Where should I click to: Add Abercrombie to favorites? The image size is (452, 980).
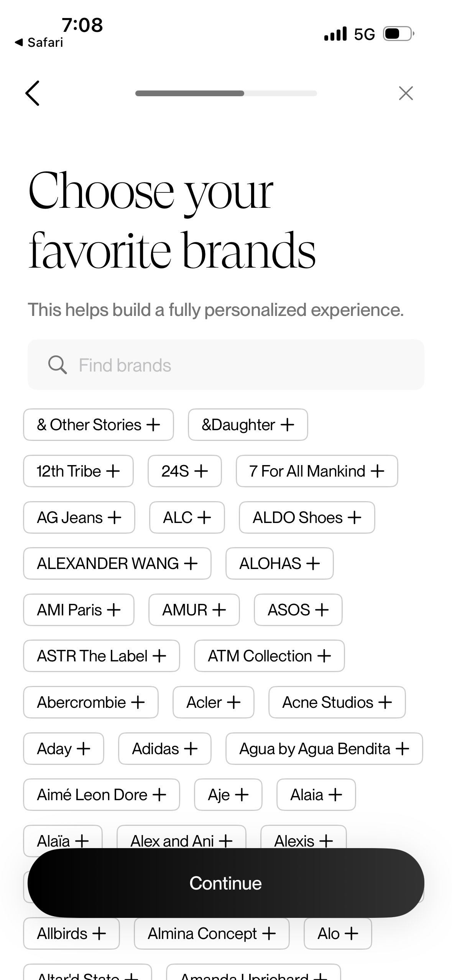[x=91, y=702]
